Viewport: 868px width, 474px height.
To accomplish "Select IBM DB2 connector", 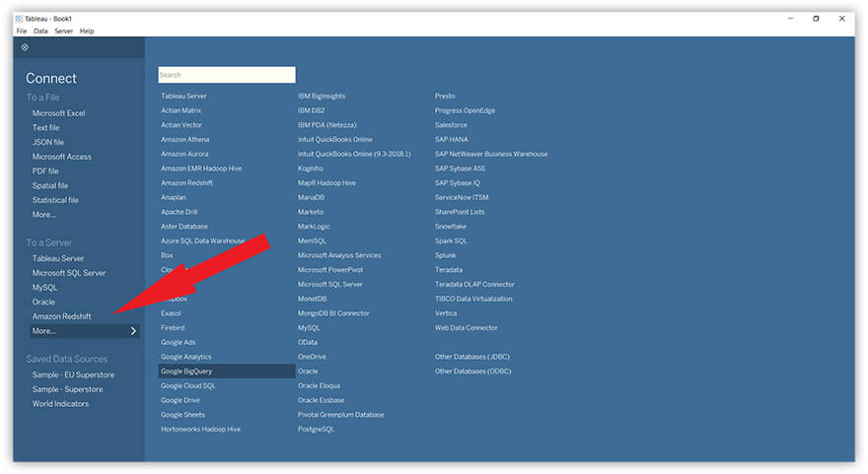I will (x=311, y=110).
